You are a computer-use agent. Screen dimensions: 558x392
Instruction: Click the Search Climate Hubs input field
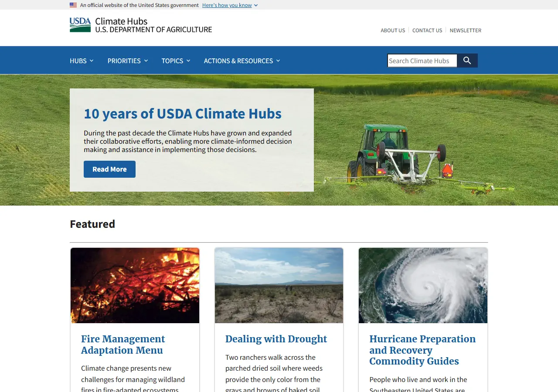click(x=422, y=61)
